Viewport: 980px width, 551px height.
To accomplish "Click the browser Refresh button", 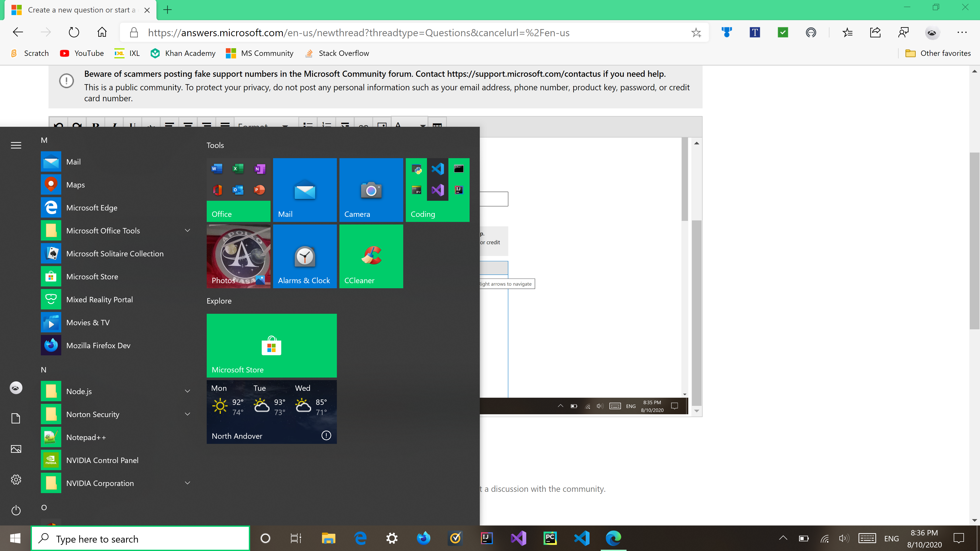I will 74,32.
